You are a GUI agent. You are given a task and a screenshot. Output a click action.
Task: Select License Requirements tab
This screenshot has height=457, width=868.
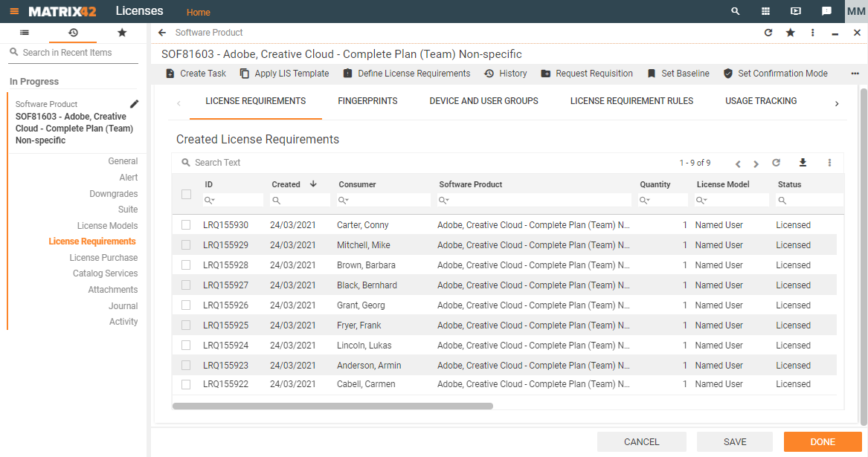click(256, 101)
